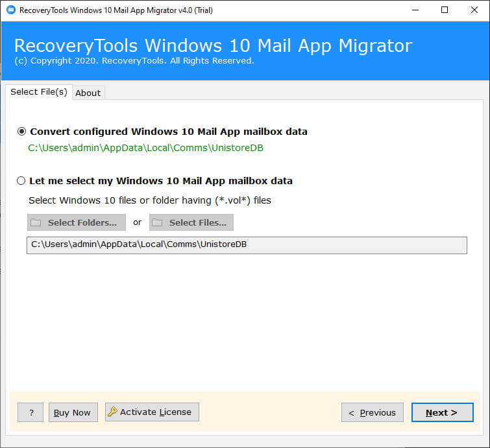
Task: Click the RecoveryTools banner heading
Action: coord(213,46)
